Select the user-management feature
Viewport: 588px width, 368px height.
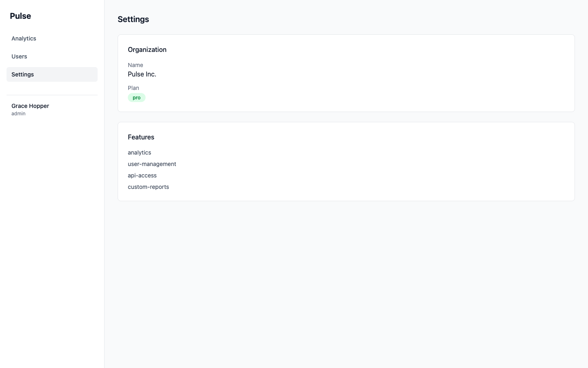coord(152,164)
